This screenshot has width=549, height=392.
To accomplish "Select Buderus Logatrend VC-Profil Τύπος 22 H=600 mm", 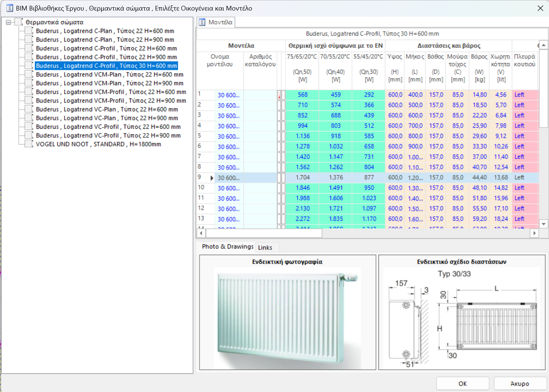I will point(108,127).
